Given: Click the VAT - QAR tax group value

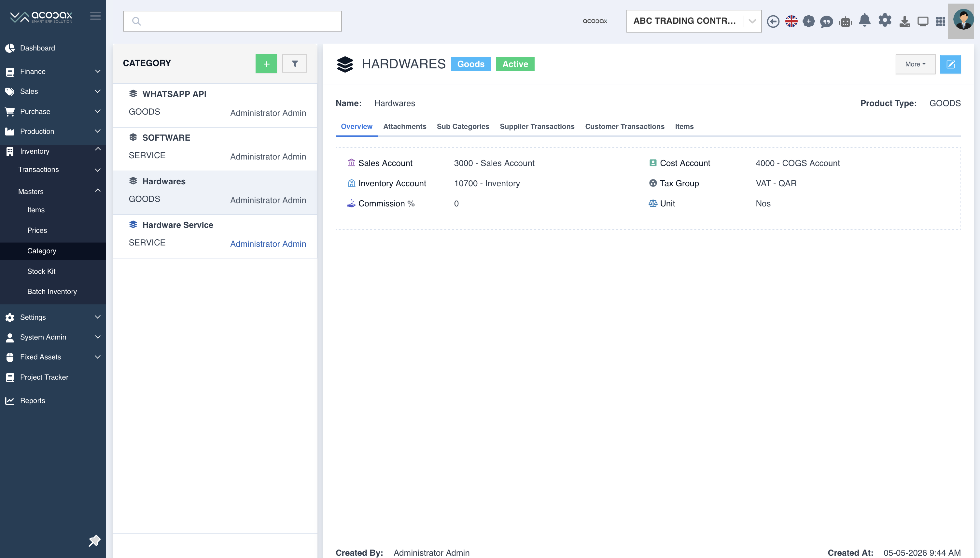Looking at the screenshot, I should point(776,184).
